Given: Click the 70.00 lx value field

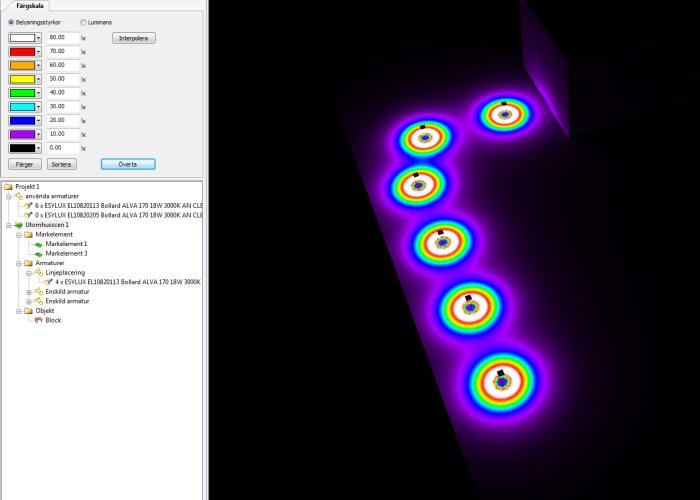Looking at the screenshot, I should 63,52.
